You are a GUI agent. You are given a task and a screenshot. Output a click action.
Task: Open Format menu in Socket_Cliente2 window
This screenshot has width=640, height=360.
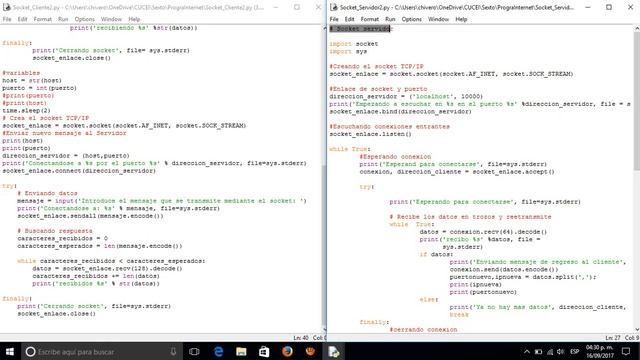pyautogui.click(x=42, y=19)
